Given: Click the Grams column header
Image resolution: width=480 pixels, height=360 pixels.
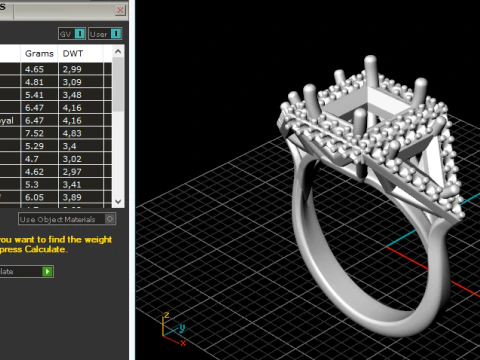Looking at the screenshot, I should point(39,53).
